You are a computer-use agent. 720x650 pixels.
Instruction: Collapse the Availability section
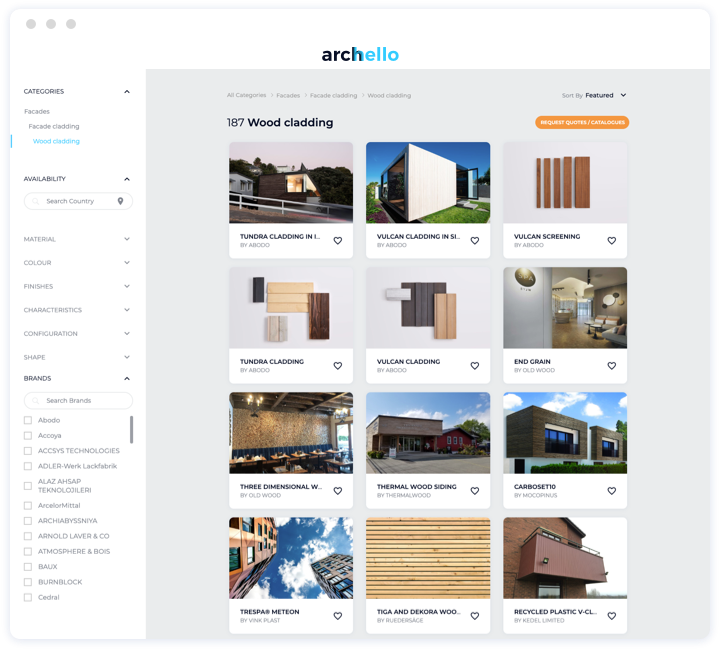tap(127, 179)
